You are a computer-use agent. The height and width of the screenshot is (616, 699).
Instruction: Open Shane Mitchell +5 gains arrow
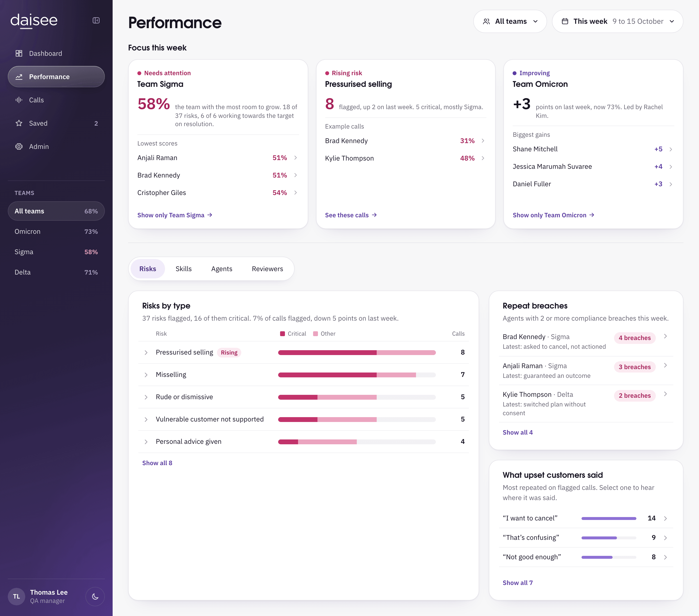(671, 149)
